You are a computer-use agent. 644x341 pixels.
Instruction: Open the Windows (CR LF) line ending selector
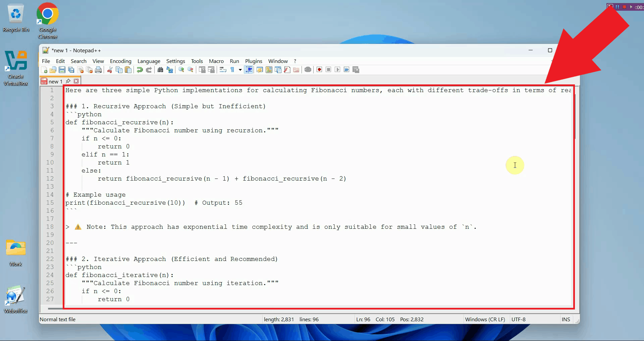point(485,319)
